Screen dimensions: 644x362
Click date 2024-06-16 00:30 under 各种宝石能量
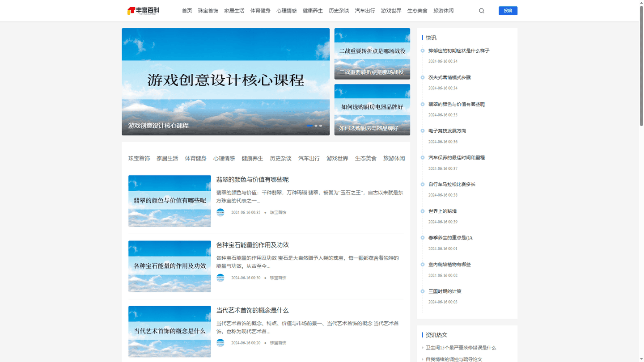point(246,278)
